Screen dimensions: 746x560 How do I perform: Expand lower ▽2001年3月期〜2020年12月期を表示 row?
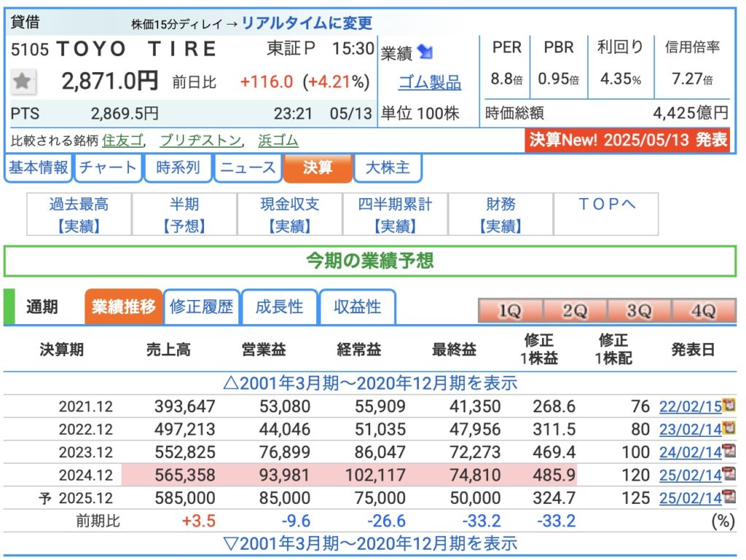click(370, 543)
